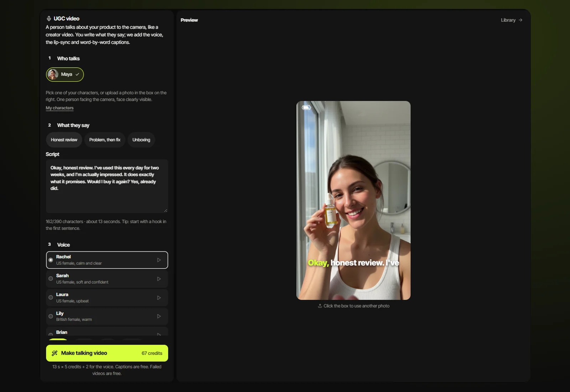Screen dimensions: 570x392
Task: Click Maya's avatar thumbnail
Action: click(x=53, y=74)
